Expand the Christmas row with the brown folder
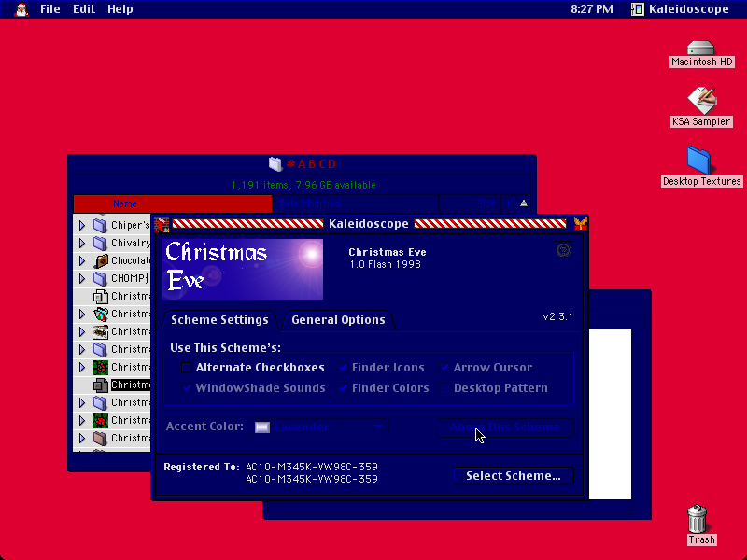 (x=82, y=438)
